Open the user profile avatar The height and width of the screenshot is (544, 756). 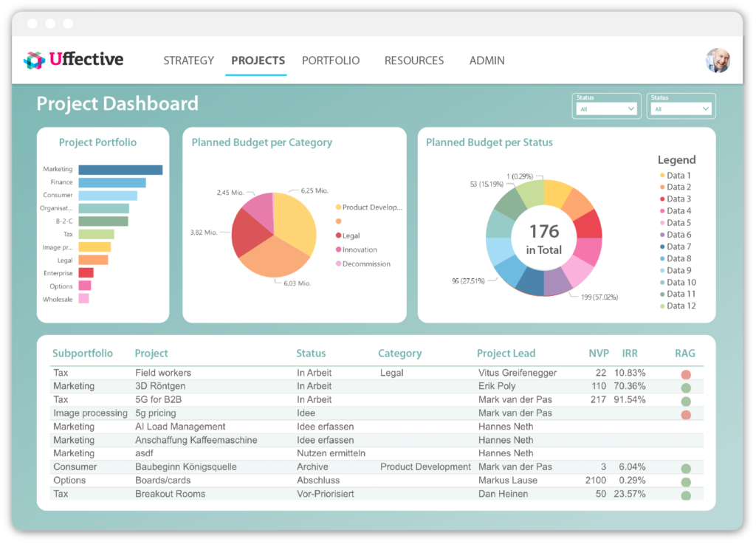pos(717,61)
